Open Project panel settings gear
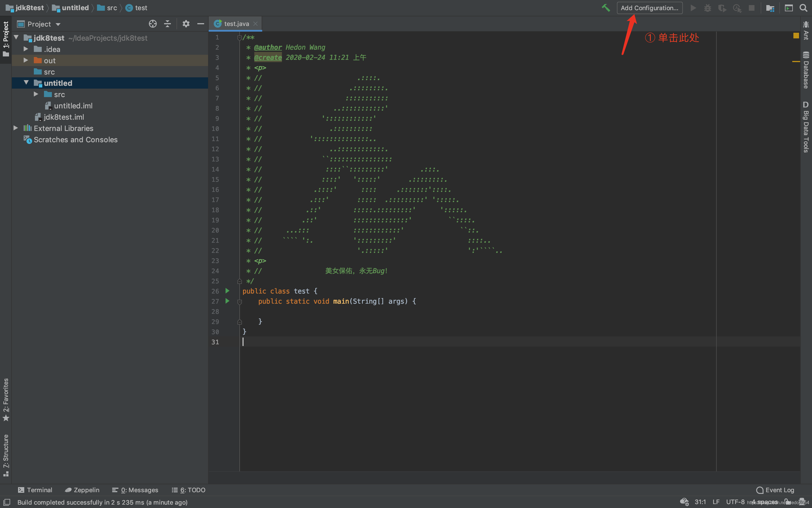This screenshot has width=812, height=508. click(x=186, y=24)
